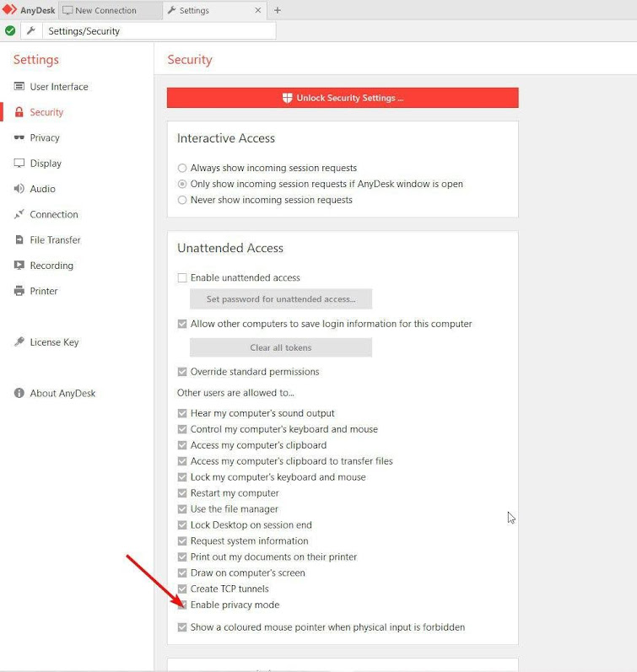Open Privacy settings page
This screenshot has height=672, width=637.
pos(45,137)
